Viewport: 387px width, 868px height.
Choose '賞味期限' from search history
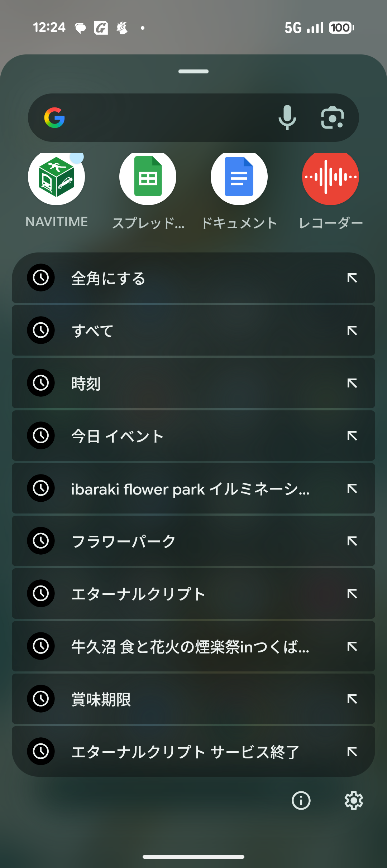(179, 699)
